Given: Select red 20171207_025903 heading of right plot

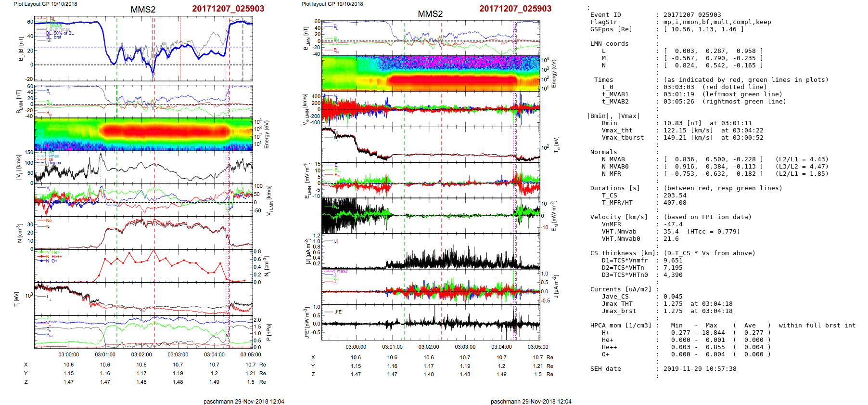Looking at the screenshot, I should (515, 9).
